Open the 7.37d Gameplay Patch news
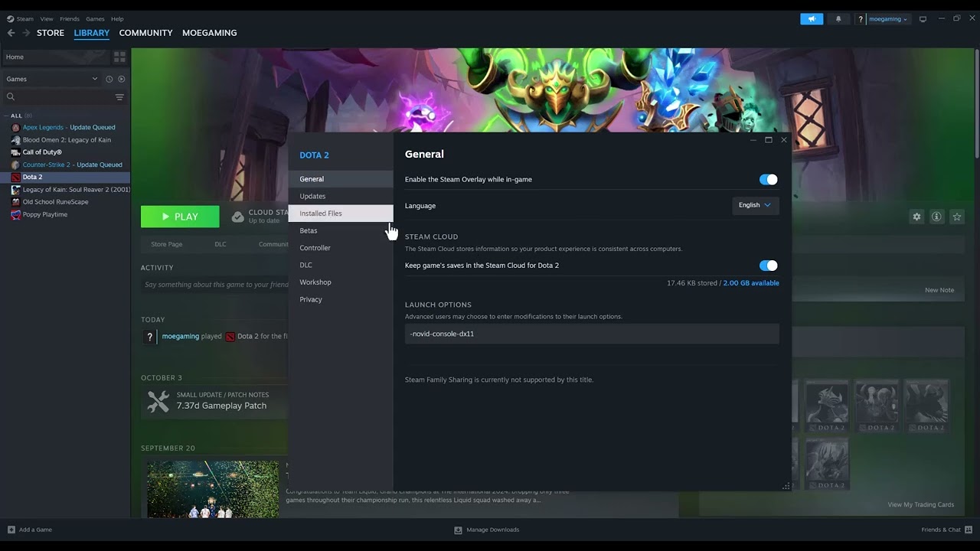The height and width of the screenshot is (551, 980). pyautogui.click(x=221, y=406)
